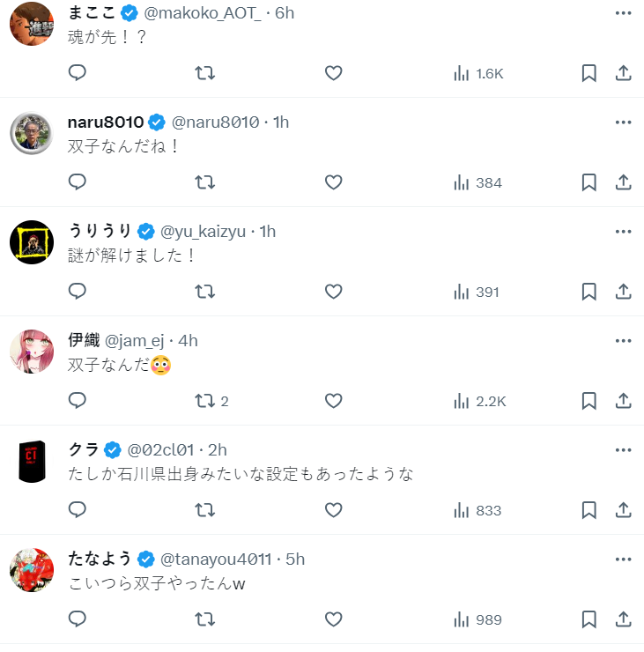
Task: Reply to たなよう's tweet
Action: [x=78, y=619]
